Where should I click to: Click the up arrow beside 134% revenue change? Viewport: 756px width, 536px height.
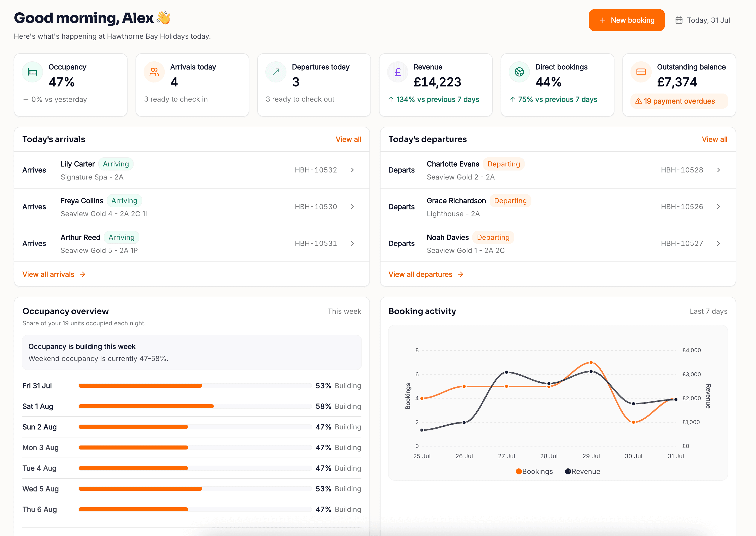391,99
